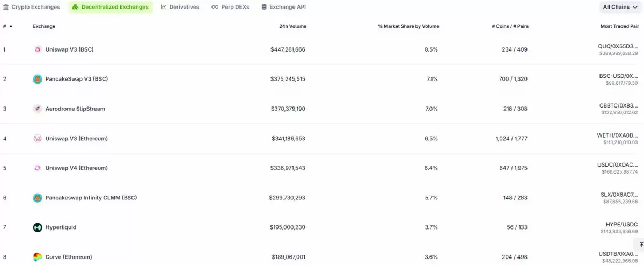The height and width of the screenshot is (265, 644).
Task: Open the Perp DEXs tab
Action: pos(230,7)
